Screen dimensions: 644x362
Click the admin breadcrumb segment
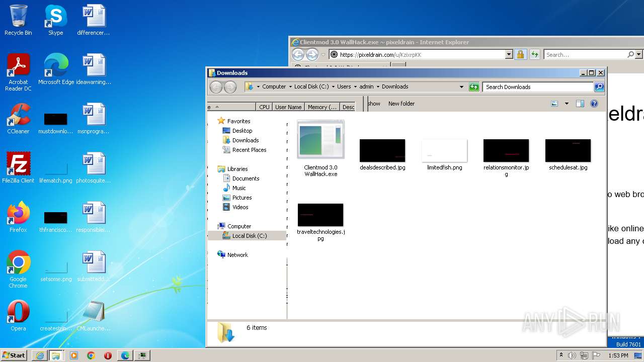pyautogui.click(x=366, y=86)
